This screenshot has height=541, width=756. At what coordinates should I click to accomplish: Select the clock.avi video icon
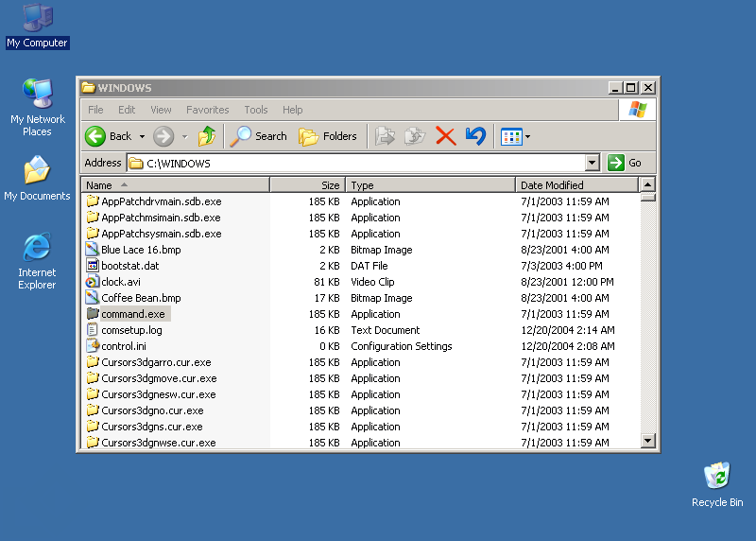[x=92, y=282]
